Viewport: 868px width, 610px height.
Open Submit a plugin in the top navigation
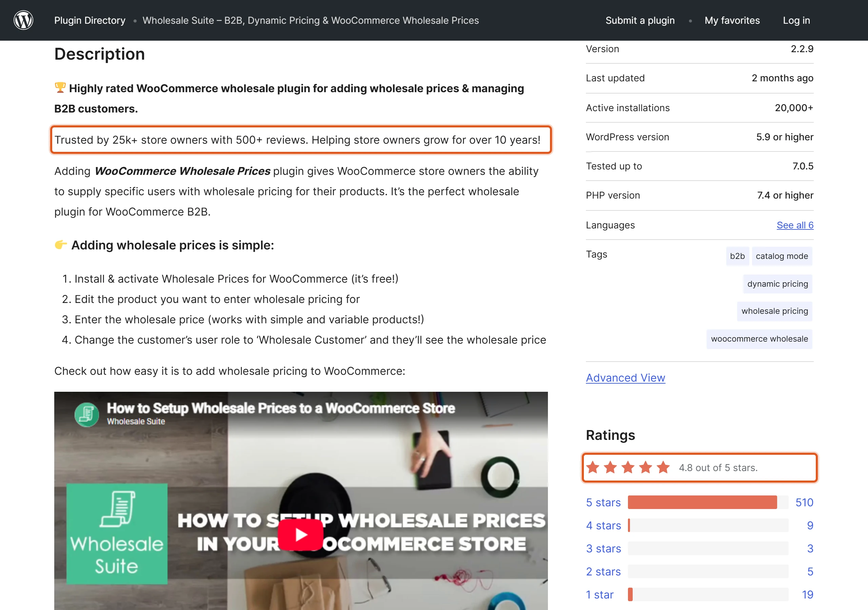tap(640, 20)
